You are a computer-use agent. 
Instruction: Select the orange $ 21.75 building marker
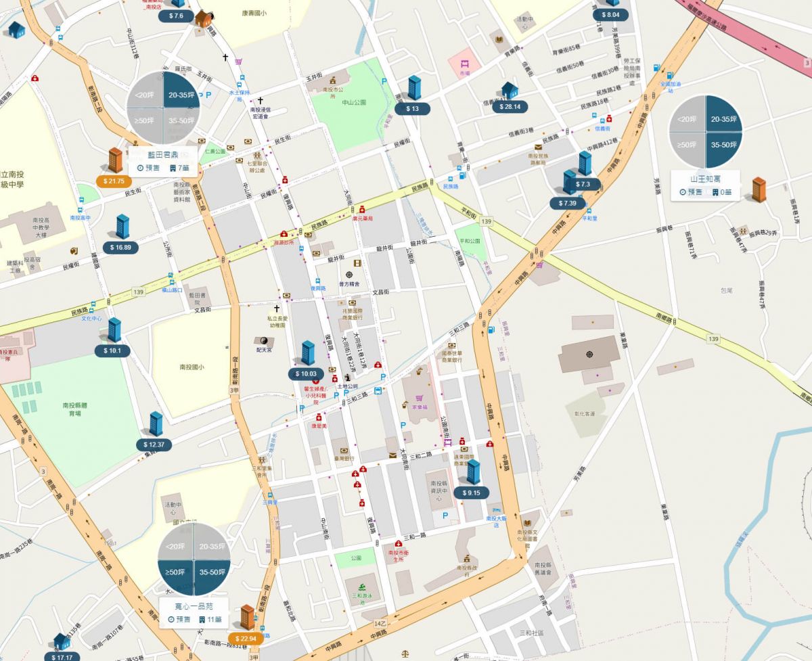tap(116, 161)
